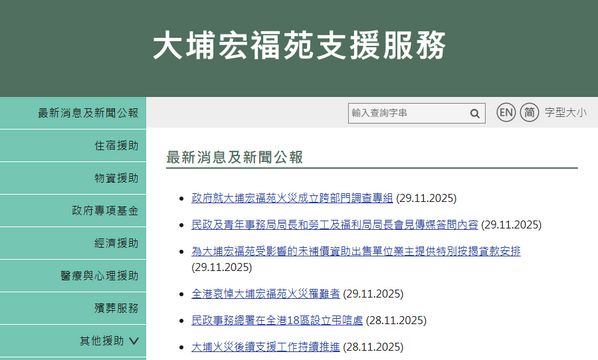Open 政府就大埔宏福苑火災成立跨部門調查專組 news link

(x=292, y=198)
